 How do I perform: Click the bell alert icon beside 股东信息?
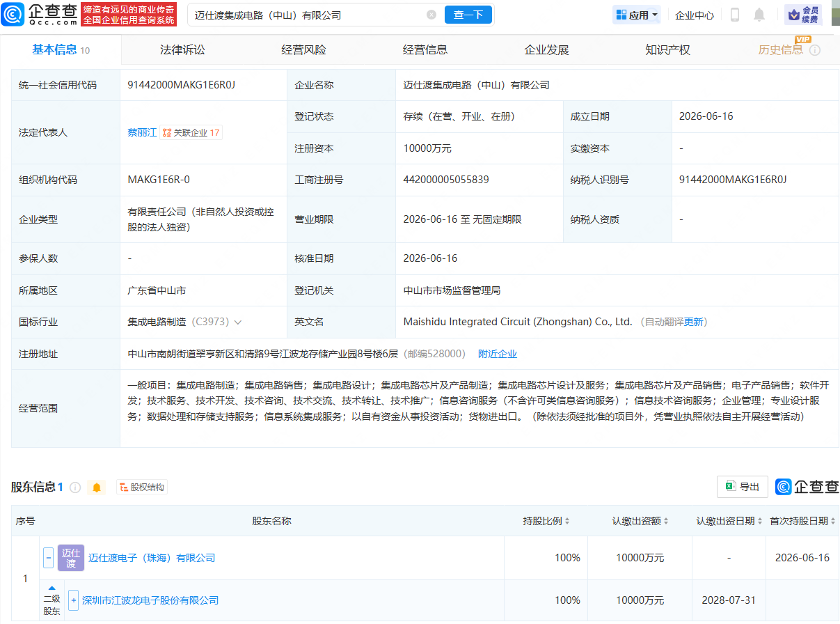pos(97,487)
